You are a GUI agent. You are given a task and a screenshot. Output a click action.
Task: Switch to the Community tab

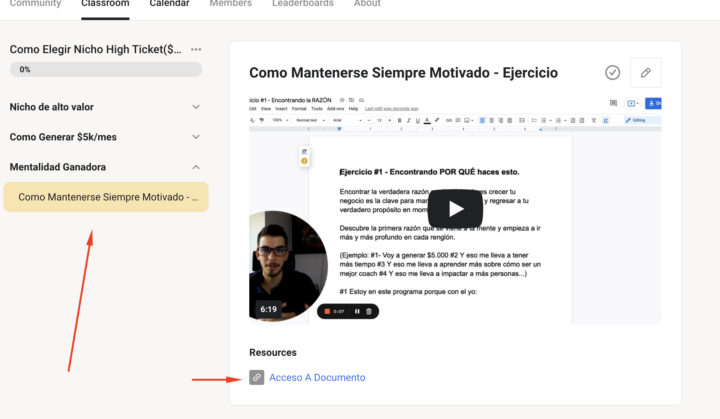tap(35, 4)
